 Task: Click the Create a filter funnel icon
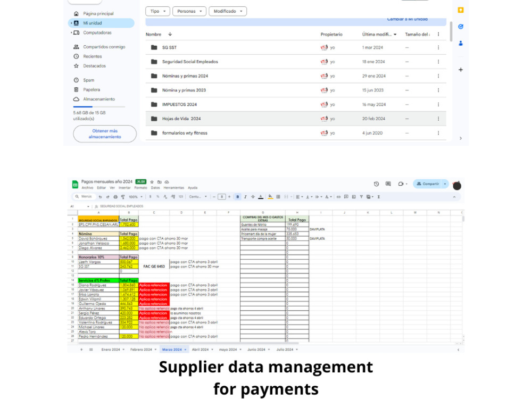point(361,197)
